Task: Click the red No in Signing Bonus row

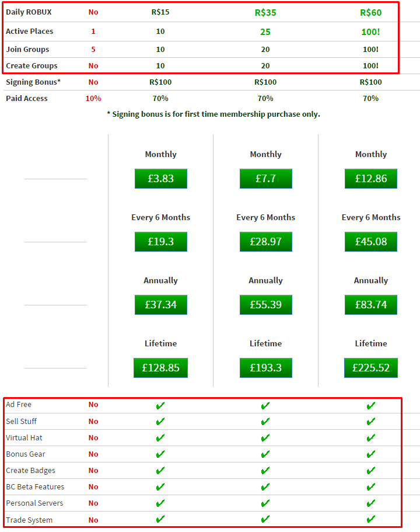Action: click(93, 82)
